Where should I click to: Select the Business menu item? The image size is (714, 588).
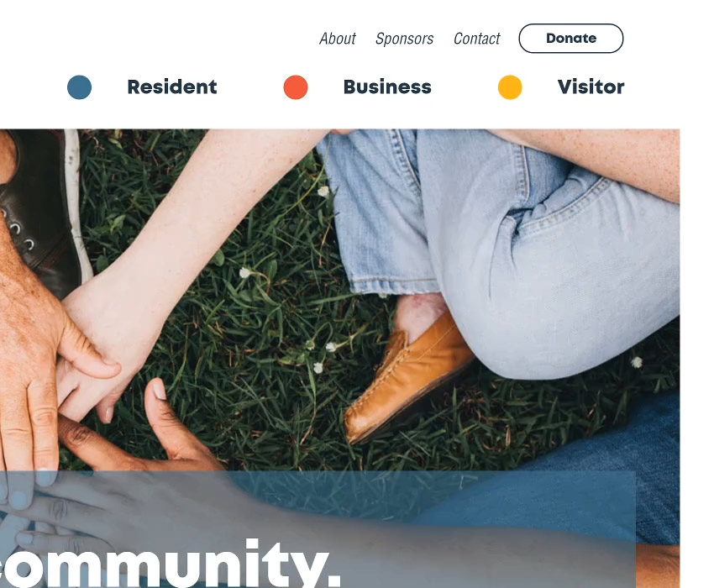(x=387, y=87)
